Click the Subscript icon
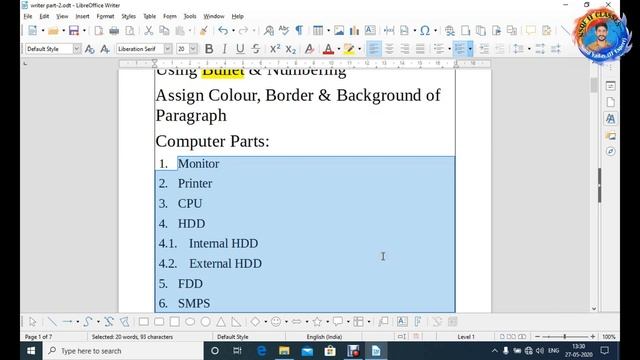The image size is (640, 360). tap(291, 49)
